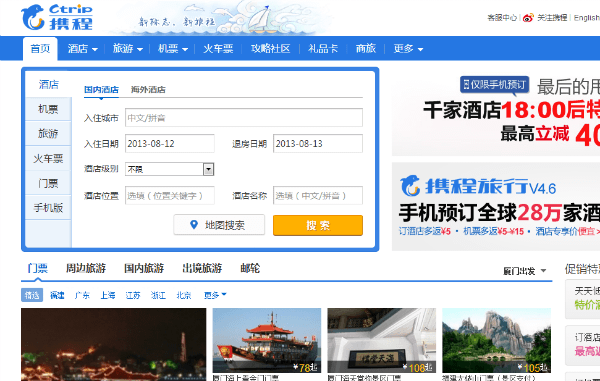Click the map pin icon in 地图搜索

point(194,225)
